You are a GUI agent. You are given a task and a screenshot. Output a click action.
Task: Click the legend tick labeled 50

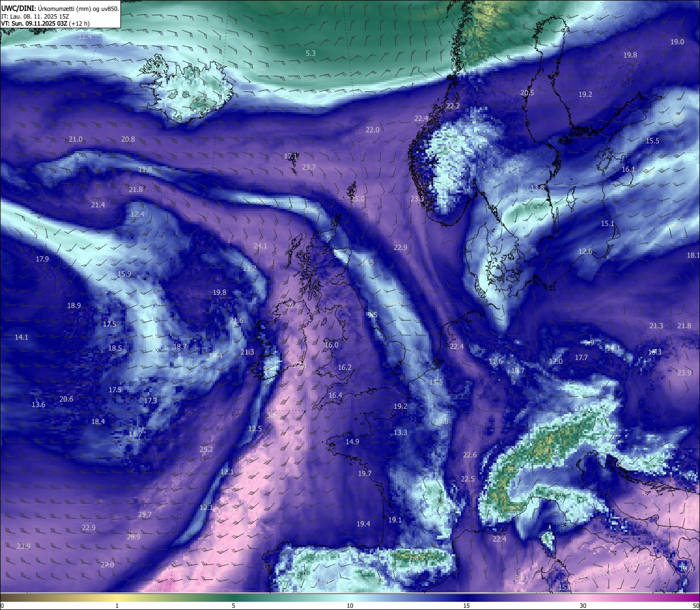point(696,606)
